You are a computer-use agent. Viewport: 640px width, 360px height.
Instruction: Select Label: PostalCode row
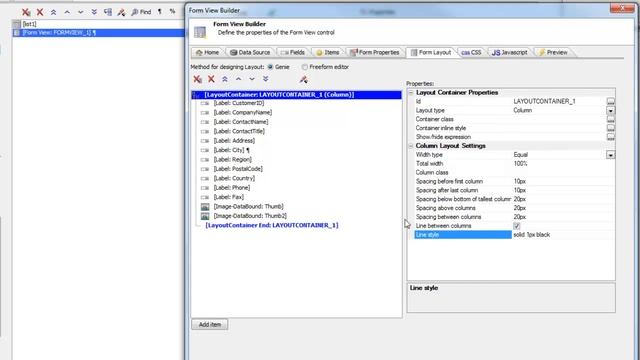[x=238, y=169]
